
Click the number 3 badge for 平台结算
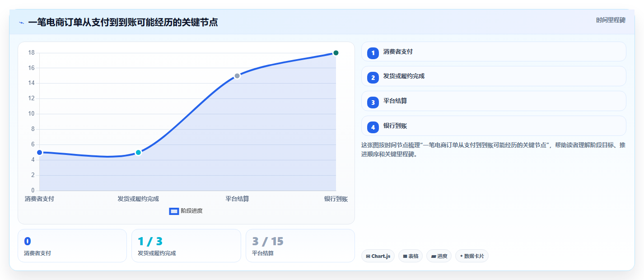(x=373, y=103)
